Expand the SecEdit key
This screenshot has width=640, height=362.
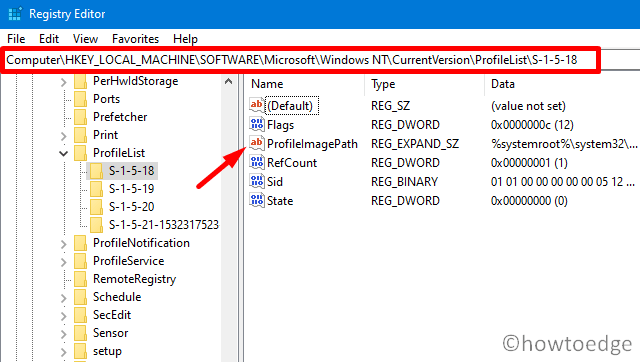click(63, 316)
